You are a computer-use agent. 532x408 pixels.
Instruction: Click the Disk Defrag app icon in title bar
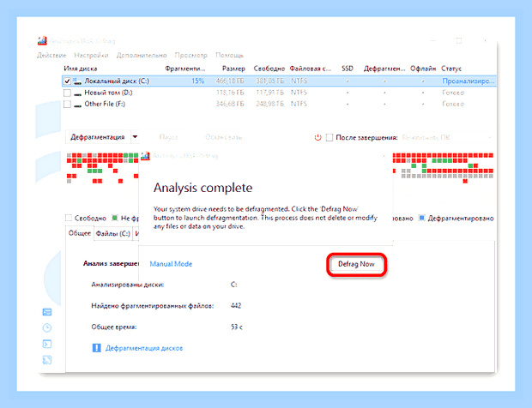[x=42, y=40]
